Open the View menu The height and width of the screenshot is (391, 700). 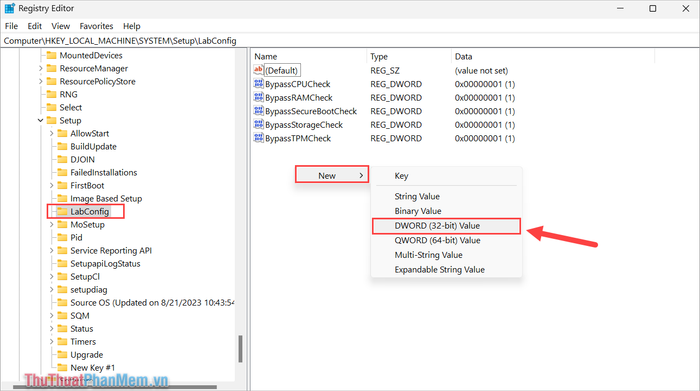point(60,26)
